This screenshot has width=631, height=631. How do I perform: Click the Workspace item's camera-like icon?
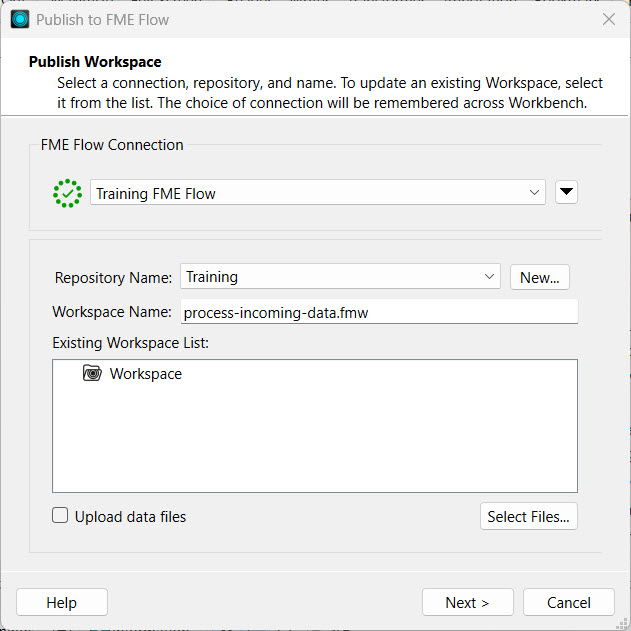(x=92, y=374)
